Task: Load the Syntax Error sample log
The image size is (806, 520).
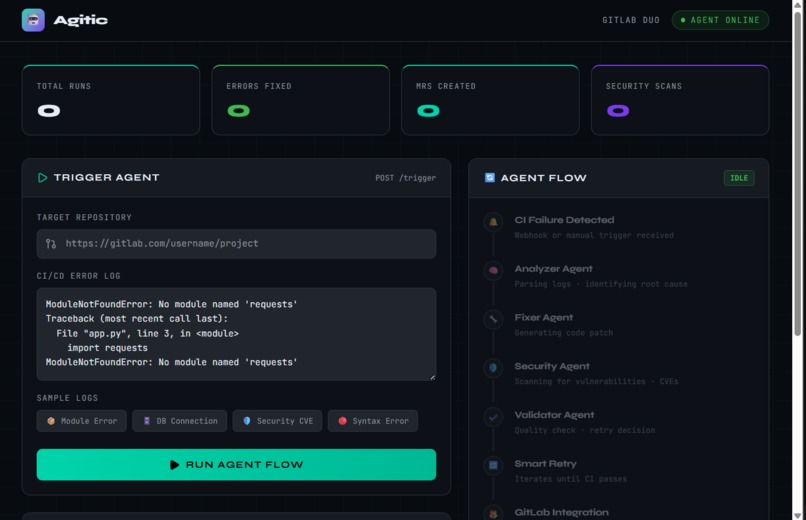Action: click(373, 421)
